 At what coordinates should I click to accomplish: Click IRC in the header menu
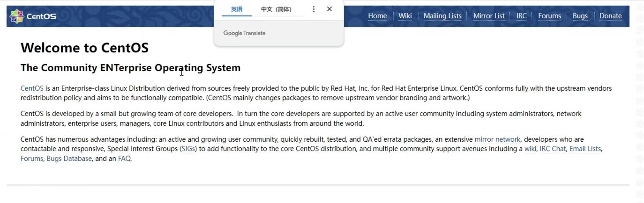pos(521,16)
